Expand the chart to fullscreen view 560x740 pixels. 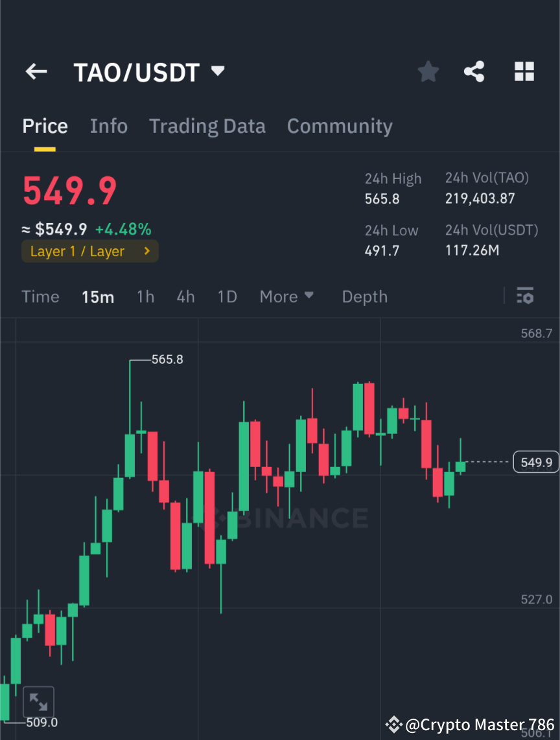pos(38,701)
